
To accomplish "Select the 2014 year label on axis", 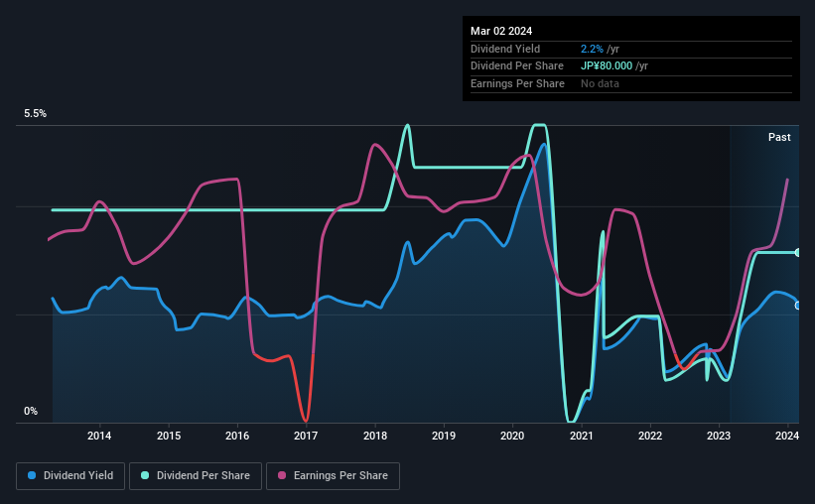I will tap(99, 436).
